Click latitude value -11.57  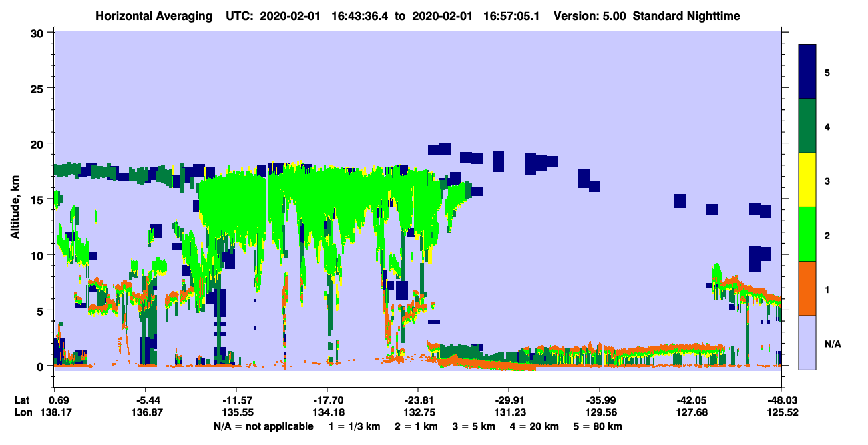[x=236, y=400]
